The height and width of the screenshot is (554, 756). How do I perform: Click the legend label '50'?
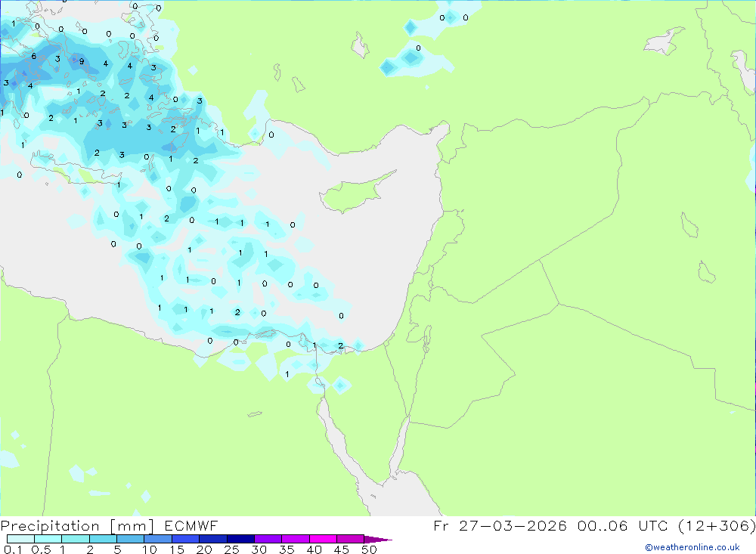(x=369, y=549)
